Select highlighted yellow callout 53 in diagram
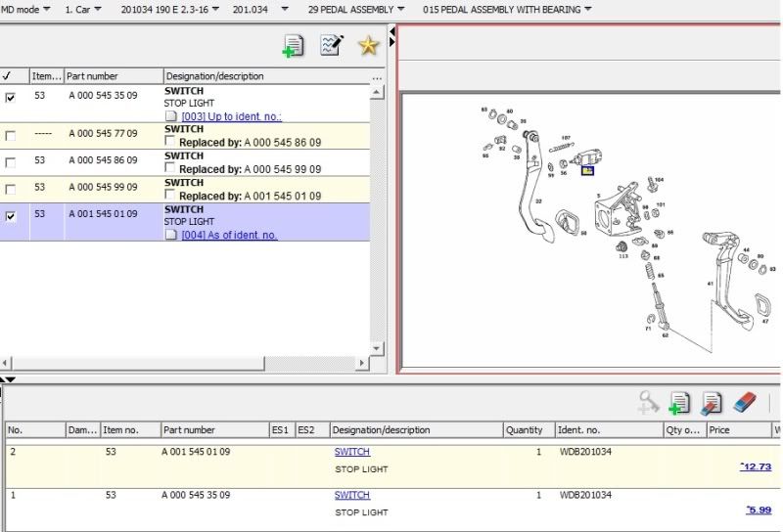The width and height of the screenshot is (783, 532). pos(587,171)
